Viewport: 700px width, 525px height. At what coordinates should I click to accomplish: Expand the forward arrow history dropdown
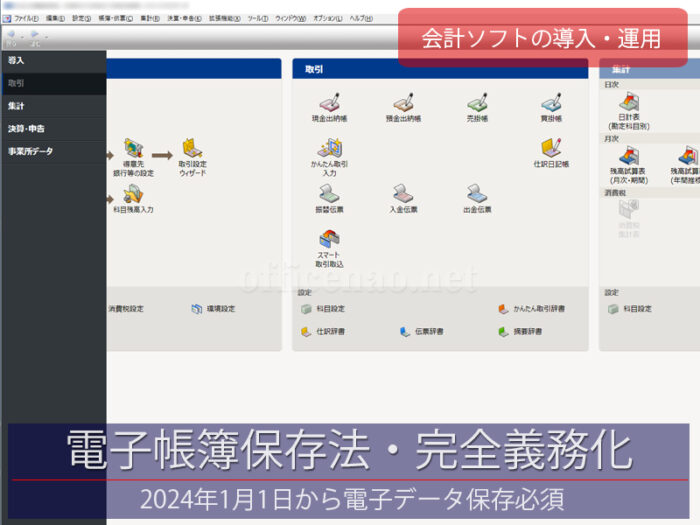point(46,36)
